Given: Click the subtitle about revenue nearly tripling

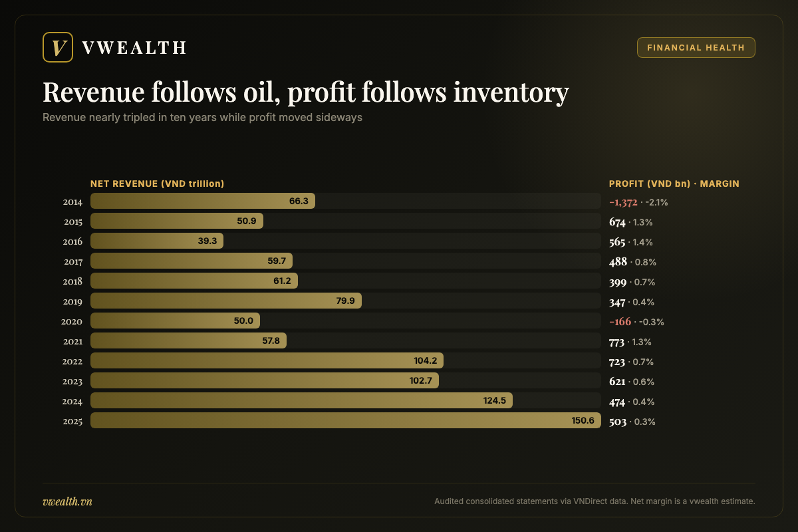Looking at the screenshot, I should coord(202,118).
